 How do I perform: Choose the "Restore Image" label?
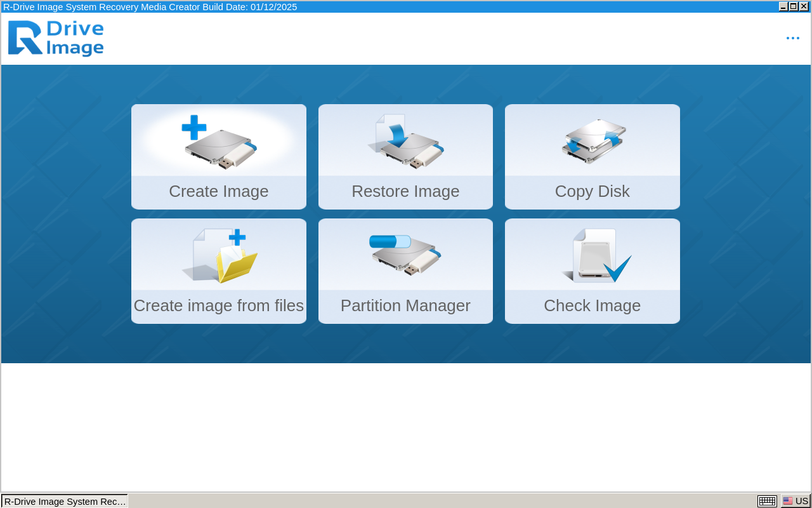tap(405, 191)
